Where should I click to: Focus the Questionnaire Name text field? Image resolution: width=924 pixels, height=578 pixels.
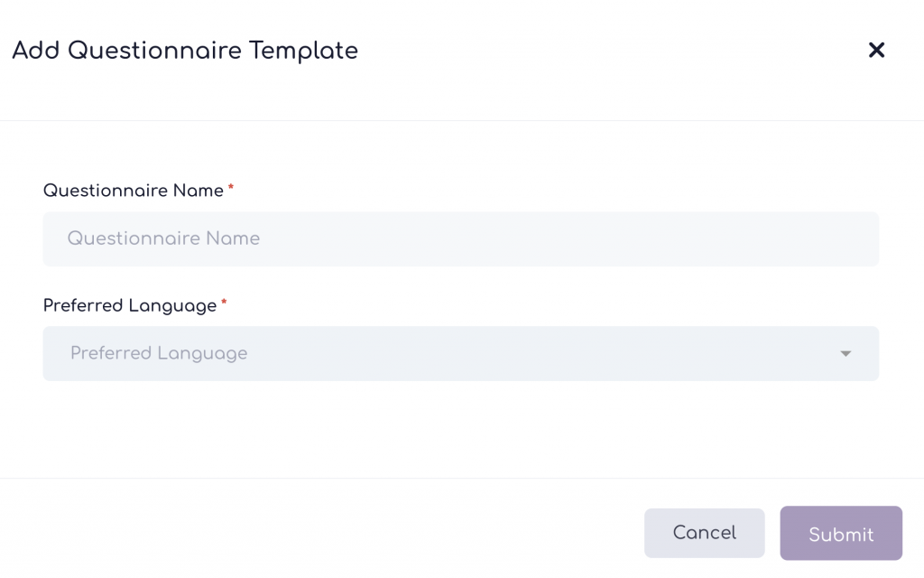point(460,239)
